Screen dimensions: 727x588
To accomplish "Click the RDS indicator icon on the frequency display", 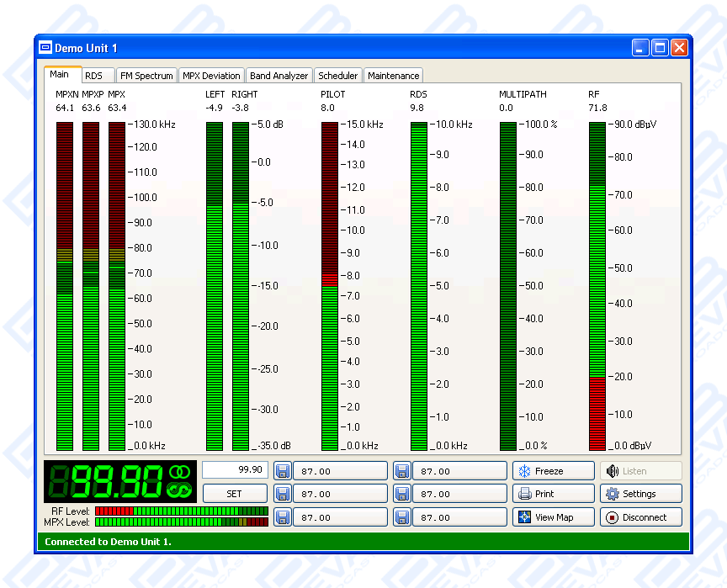I will [x=179, y=490].
